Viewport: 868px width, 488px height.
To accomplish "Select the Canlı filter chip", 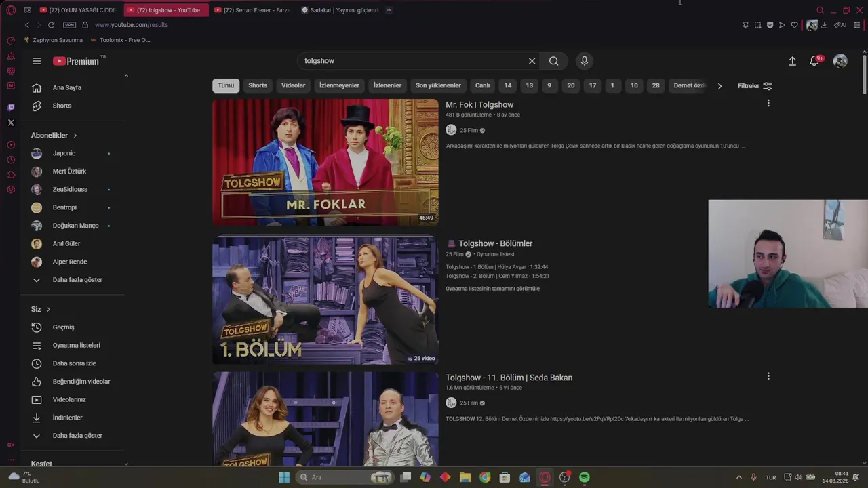I will coord(482,85).
